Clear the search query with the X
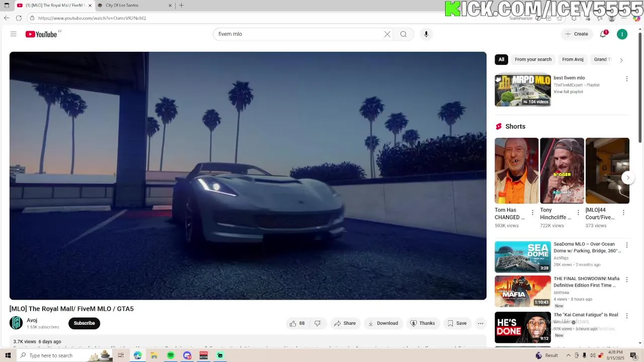 [387, 34]
